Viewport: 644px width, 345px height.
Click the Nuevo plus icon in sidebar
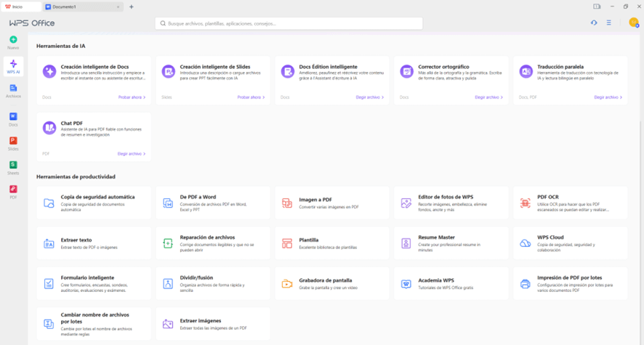tap(13, 41)
